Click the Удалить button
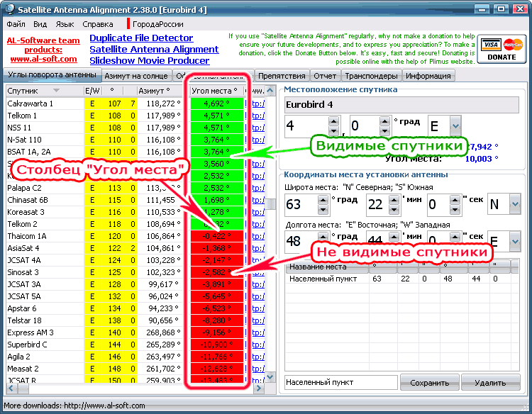 coord(491,383)
